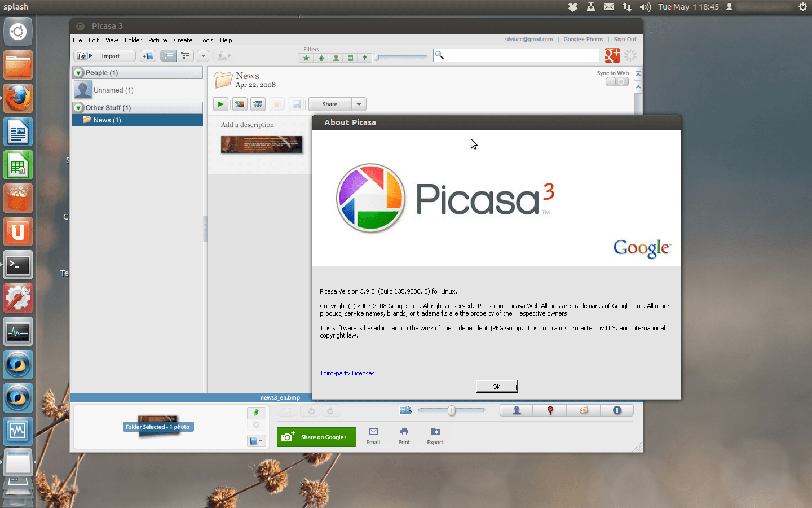Open the Picture menu
The image size is (812, 508).
[157, 40]
